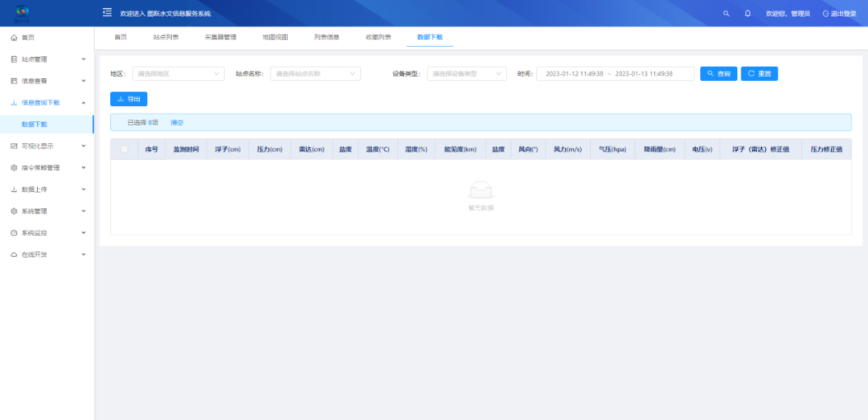Click the 已选择 0项 selection count text
The height and width of the screenshot is (420, 868).
[143, 123]
